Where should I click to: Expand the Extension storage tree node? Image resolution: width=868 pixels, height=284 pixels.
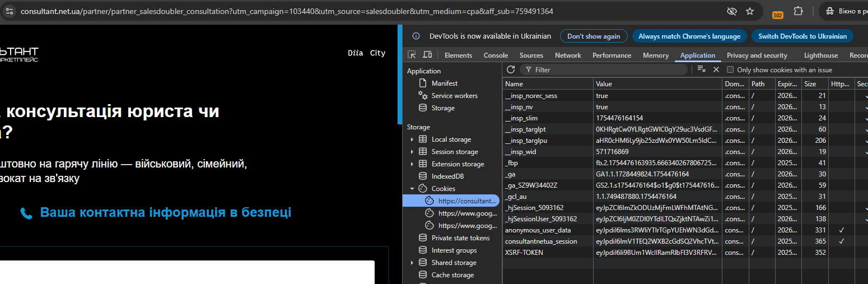[x=412, y=164]
